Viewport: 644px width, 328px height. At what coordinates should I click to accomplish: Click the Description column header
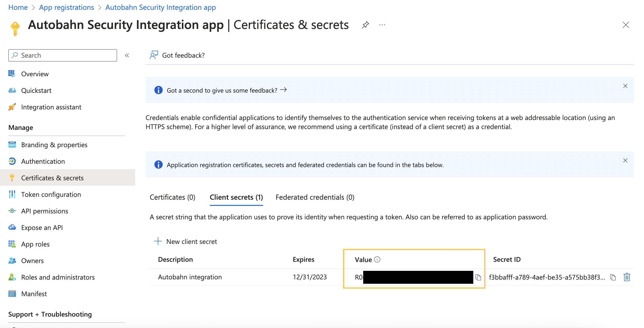tap(175, 259)
